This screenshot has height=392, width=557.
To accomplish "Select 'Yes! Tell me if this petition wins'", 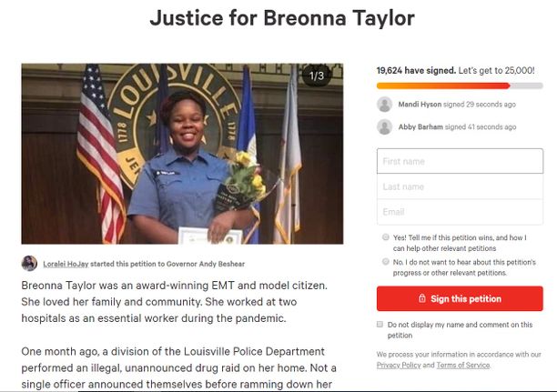I will pos(385,236).
